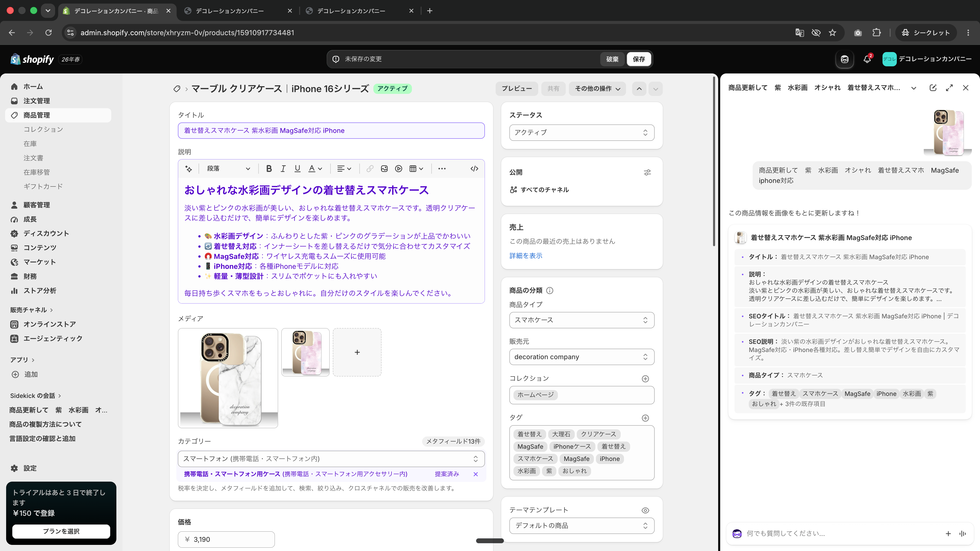Open 商品タイプ スマホケース combo box
This screenshot has width=980, height=551.
tap(582, 320)
